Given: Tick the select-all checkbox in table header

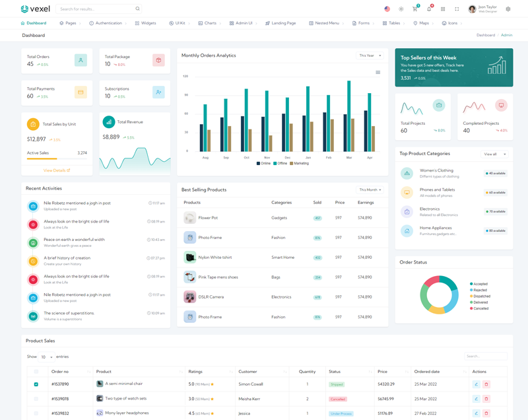Looking at the screenshot, I should click(x=36, y=372).
